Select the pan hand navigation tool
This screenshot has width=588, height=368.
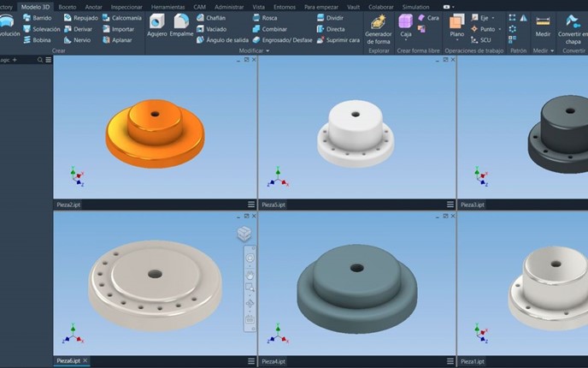coord(250,276)
